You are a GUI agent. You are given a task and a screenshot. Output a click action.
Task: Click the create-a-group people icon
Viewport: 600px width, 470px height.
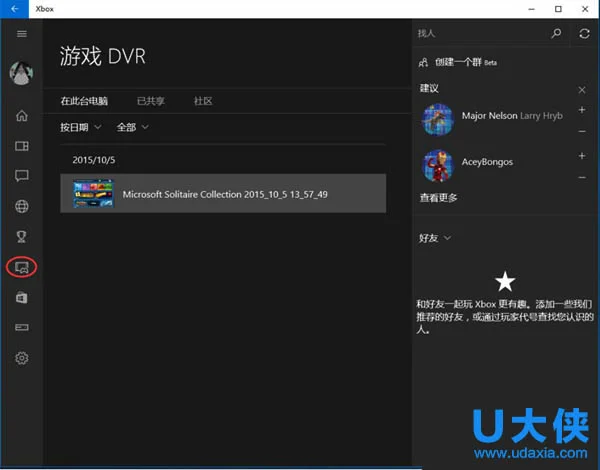tap(423, 62)
